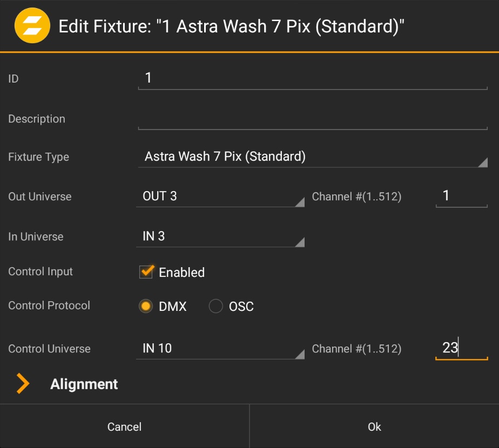Select the DMX control protocol
Image resolution: width=499 pixels, height=448 pixels.
tap(145, 307)
